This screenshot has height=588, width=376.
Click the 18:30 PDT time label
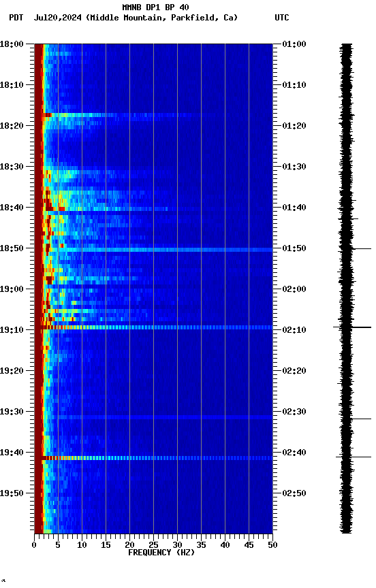(x=12, y=167)
